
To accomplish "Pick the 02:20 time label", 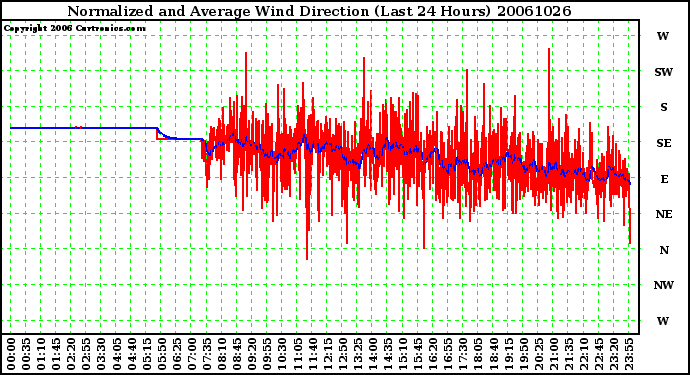I will coord(71,355).
